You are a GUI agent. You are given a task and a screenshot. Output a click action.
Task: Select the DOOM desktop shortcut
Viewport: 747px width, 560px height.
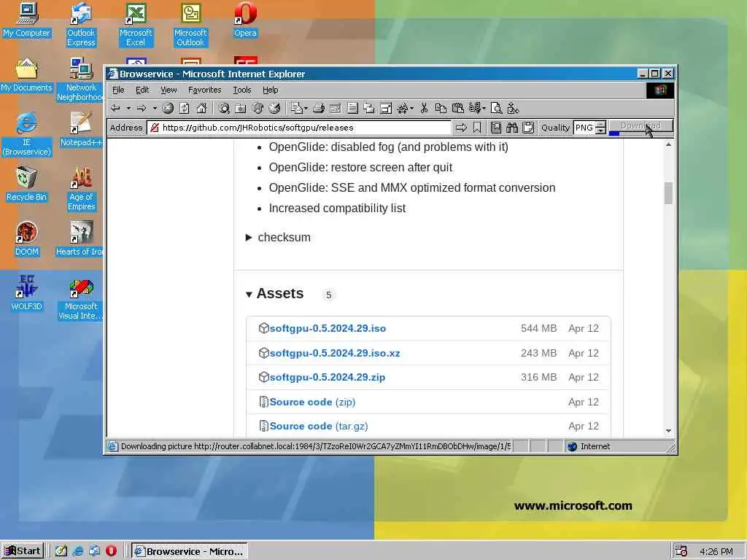[x=26, y=239]
